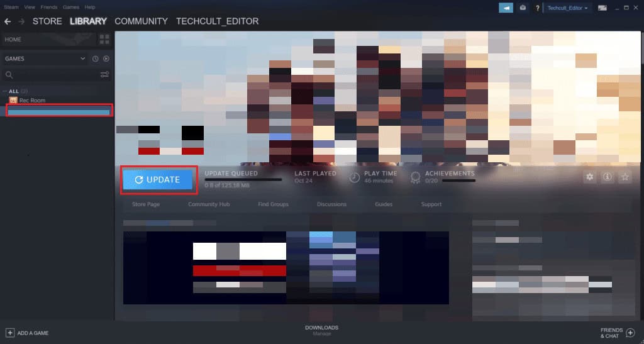Viewport: 644px width, 344px height.
Task: Click the Add a Game plus icon
Action: (10, 333)
